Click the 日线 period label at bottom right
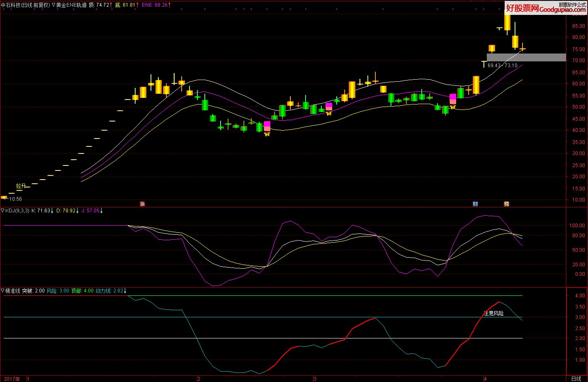The width and height of the screenshot is (588, 382). (576, 379)
